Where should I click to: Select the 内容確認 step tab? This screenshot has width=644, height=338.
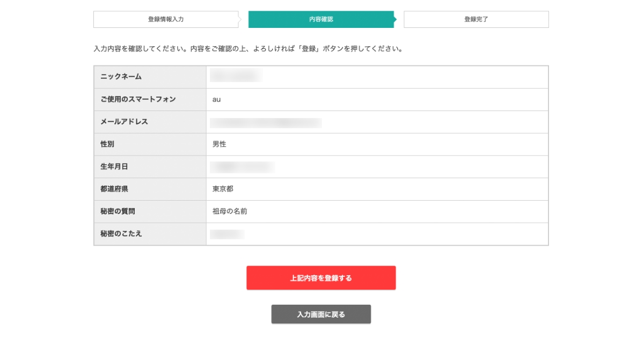click(x=321, y=19)
